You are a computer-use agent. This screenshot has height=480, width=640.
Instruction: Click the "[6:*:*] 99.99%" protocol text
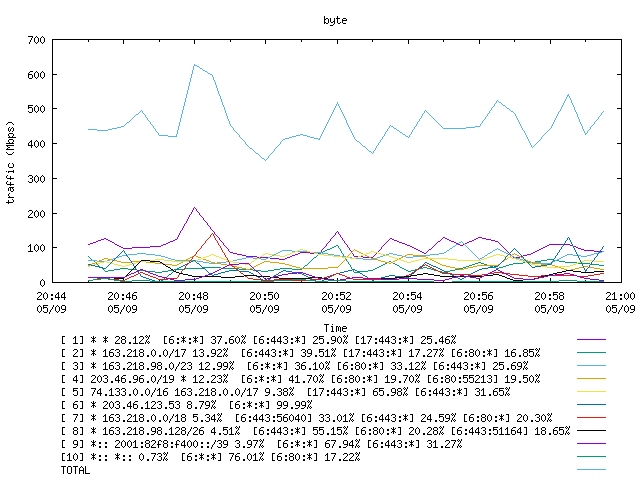click(x=270, y=405)
